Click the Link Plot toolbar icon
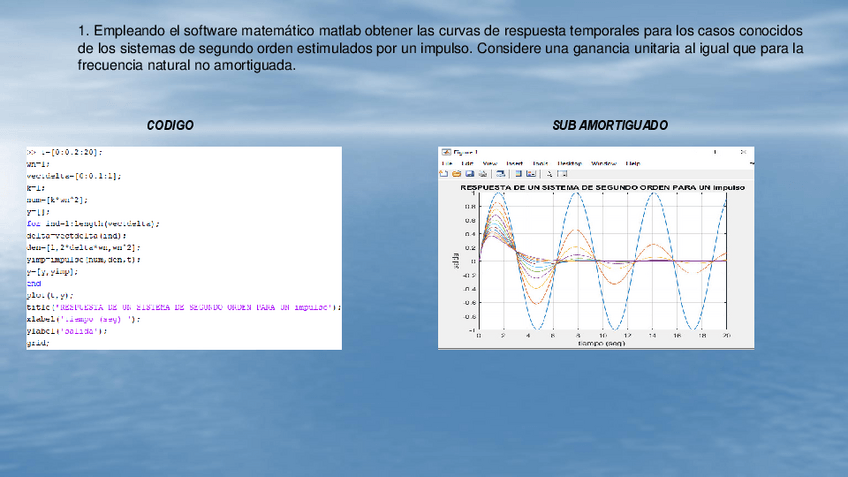848x477 pixels. [500, 174]
